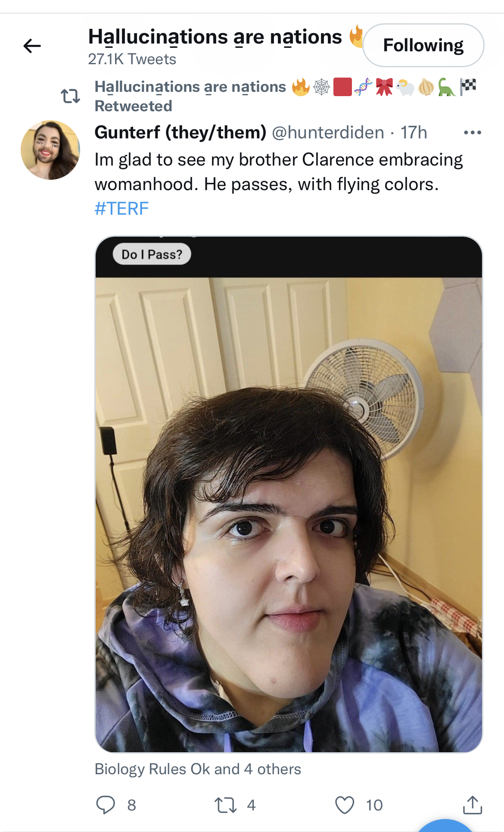
Task: Click the reply speech bubble icon
Action: click(106, 804)
